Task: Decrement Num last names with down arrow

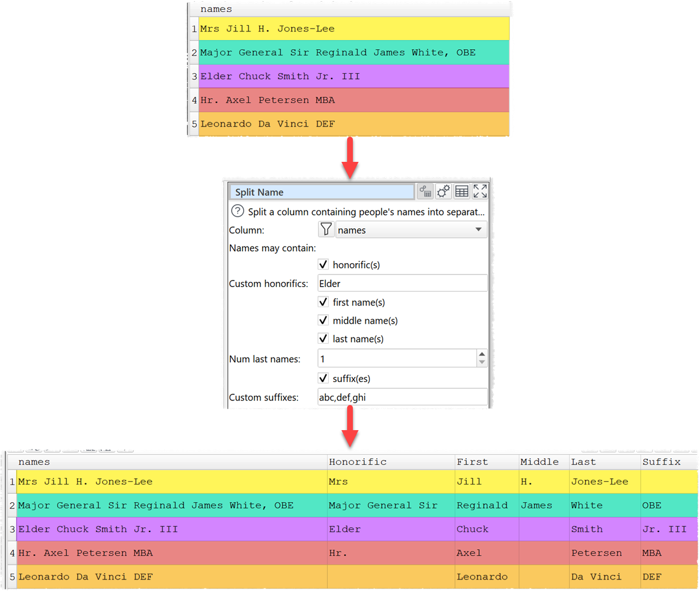Action: (x=481, y=362)
